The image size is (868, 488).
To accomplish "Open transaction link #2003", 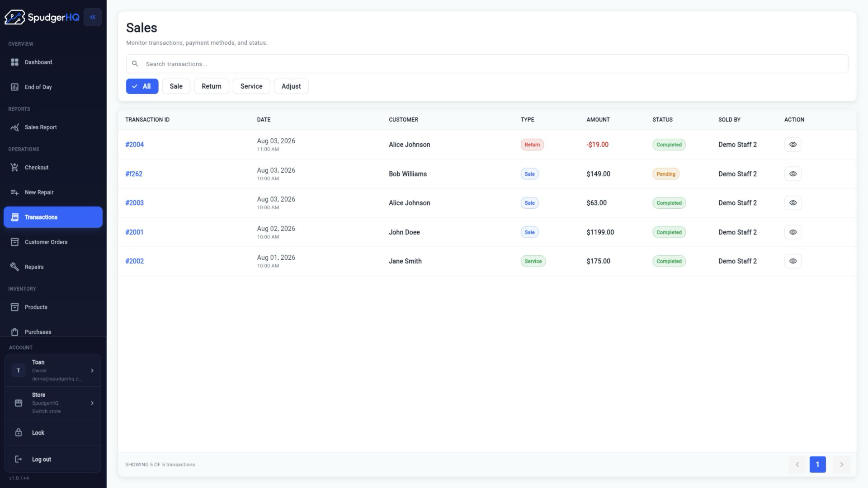I will (x=134, y=203).
